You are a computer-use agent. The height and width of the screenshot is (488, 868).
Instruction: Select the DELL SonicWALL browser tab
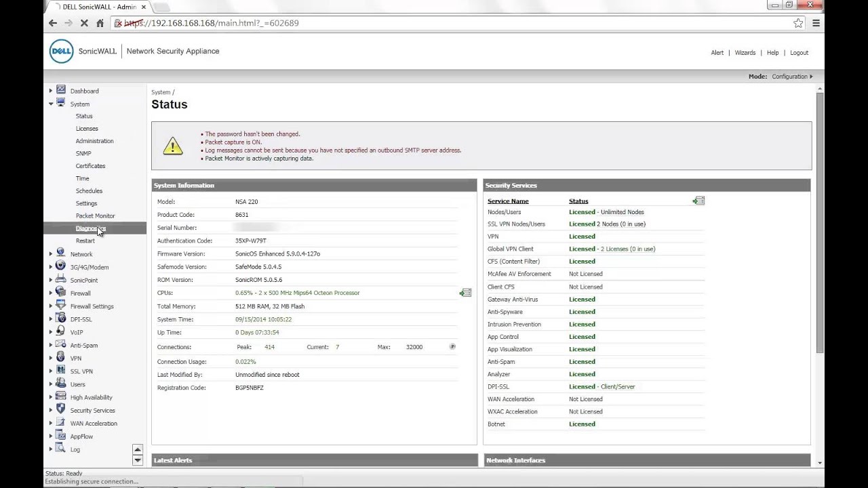coord(99,7)
